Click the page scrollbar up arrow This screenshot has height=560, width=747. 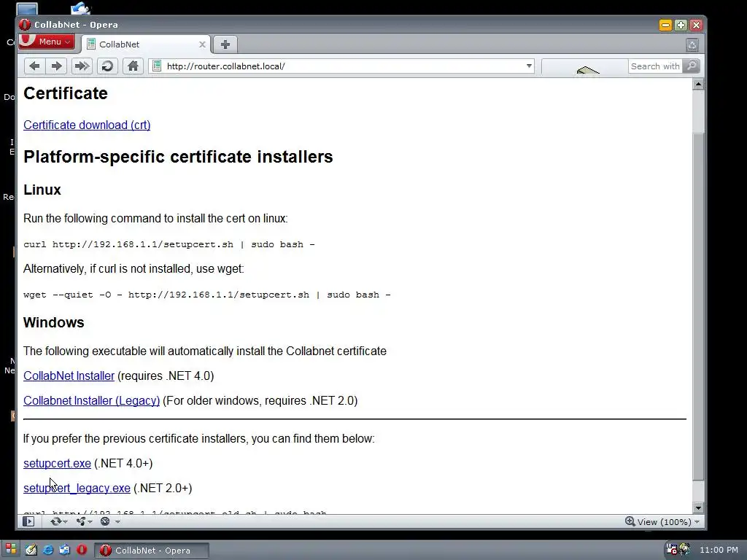tap(698, 85)
